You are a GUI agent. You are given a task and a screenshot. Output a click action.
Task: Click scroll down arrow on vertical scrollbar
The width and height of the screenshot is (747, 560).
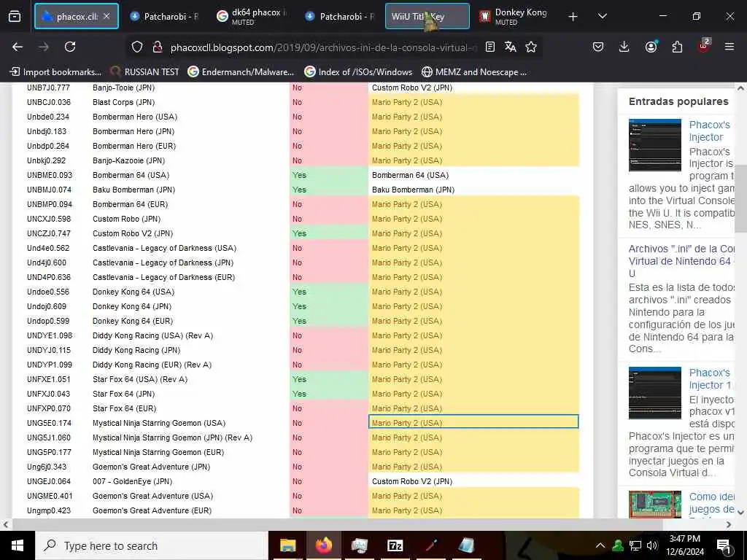741,513
